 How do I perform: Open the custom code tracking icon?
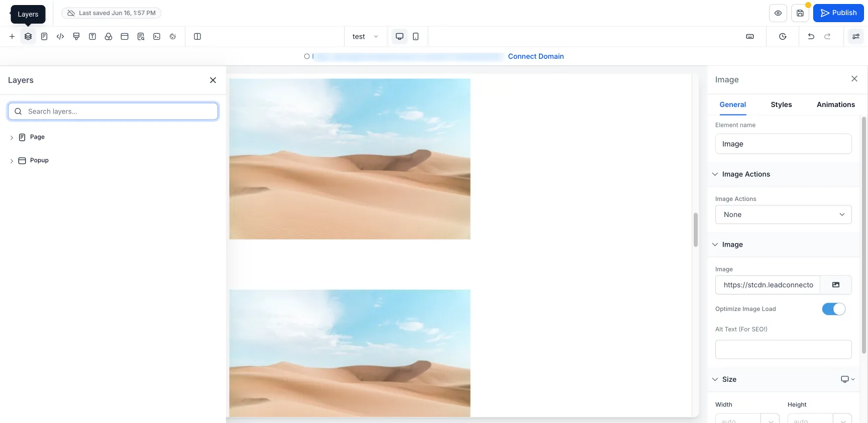click(x=60, y=37)
